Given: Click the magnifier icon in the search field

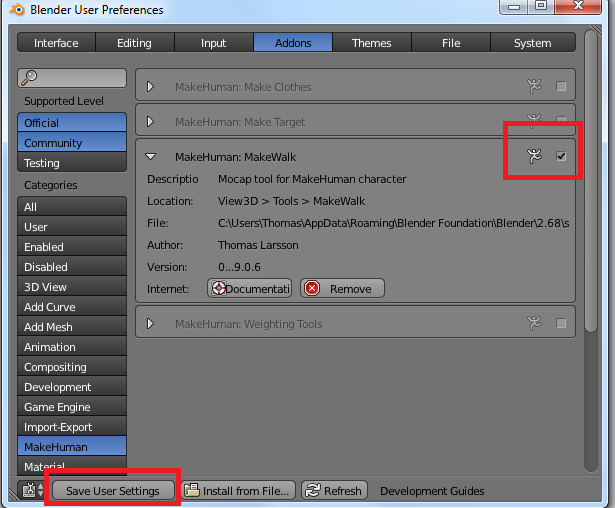Looking at the screenshot, I should pyautogui.click(x=29, y=77).
